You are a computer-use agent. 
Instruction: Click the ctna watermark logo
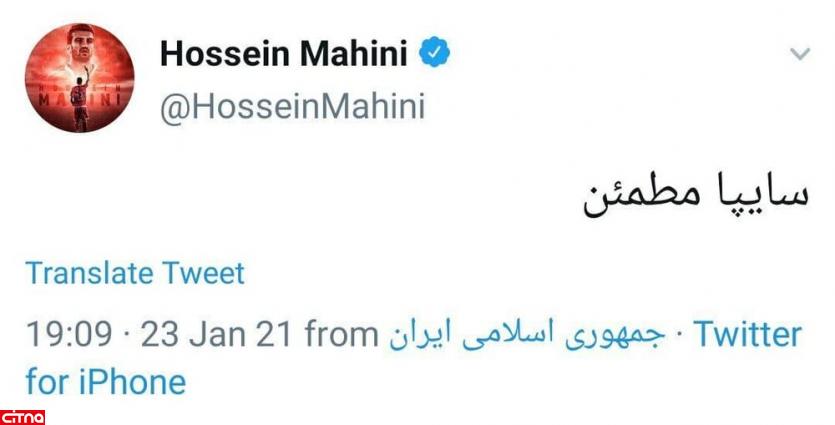click(x=20, y=414)
